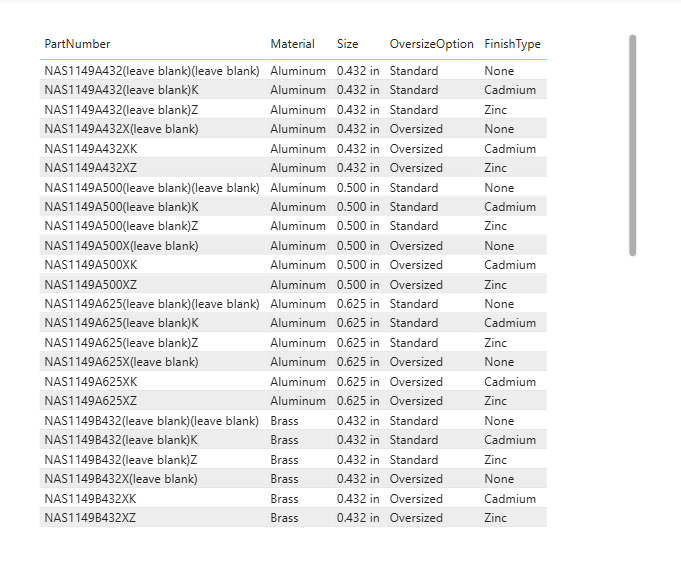Select part number NAS1149A432(leave blank)Z

pos(121,110)
